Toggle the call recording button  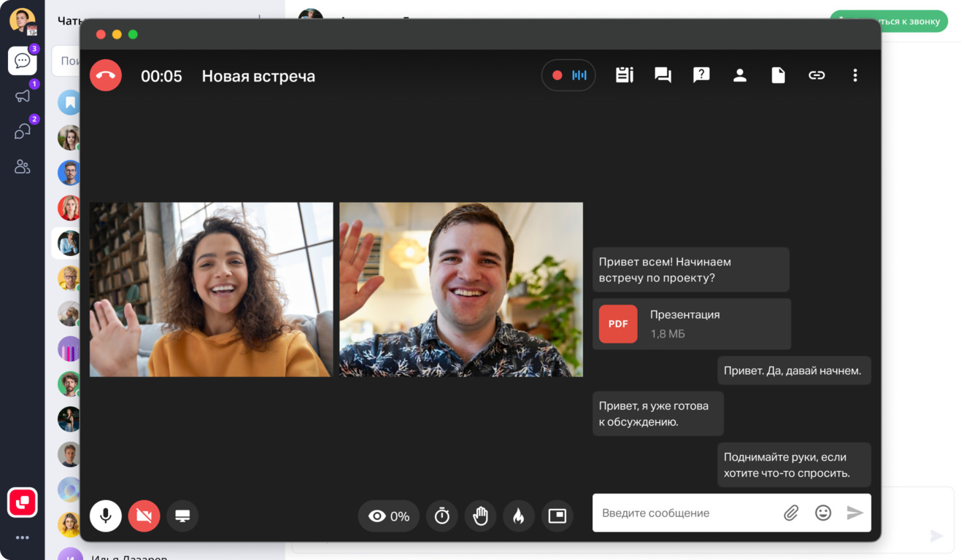[568, 75]
